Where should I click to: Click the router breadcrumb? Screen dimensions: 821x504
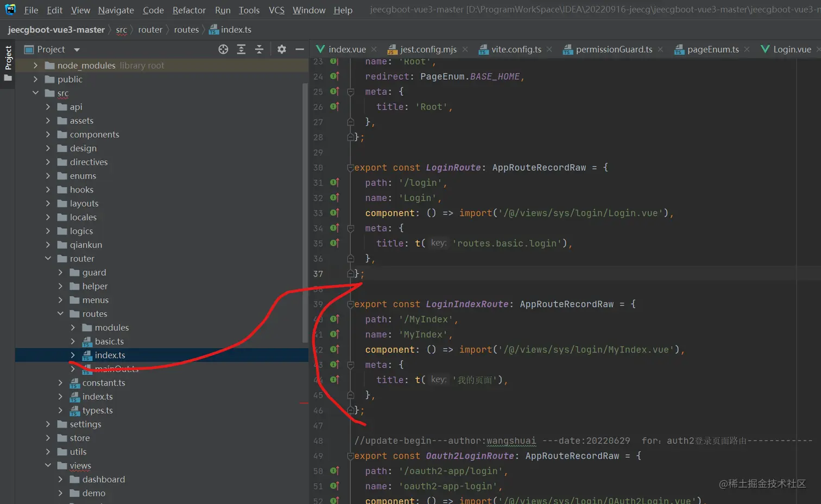click(150, 30)
